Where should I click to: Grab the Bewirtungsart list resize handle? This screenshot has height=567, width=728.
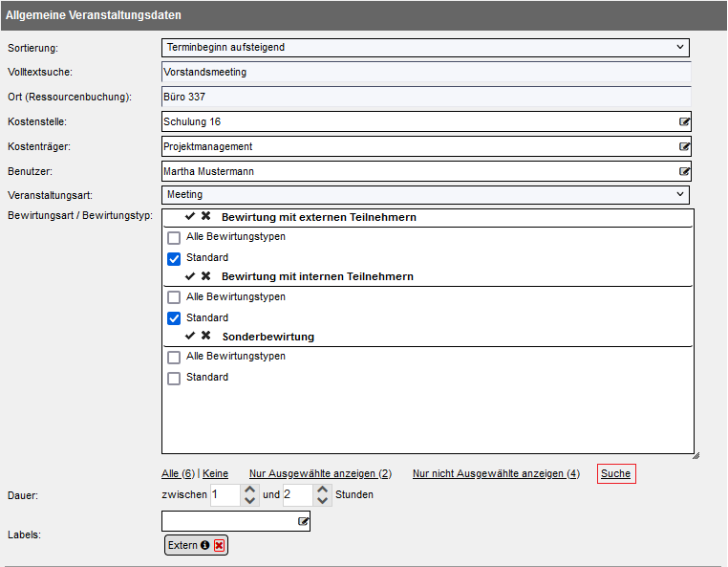pos(696,456)
